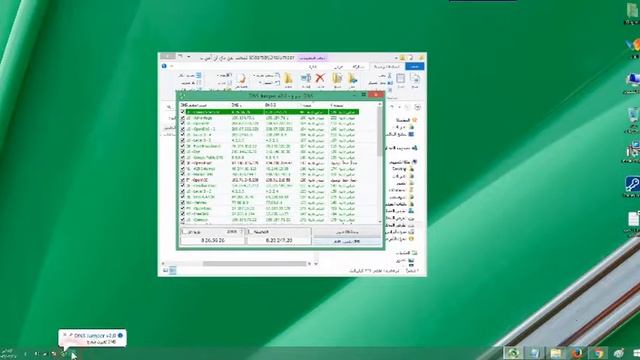Image resolution: width=640 pixels, height=360 pixels.
Task: Close the DNS Jumper v2.0 tray balloon
Action: click(64, 335)
